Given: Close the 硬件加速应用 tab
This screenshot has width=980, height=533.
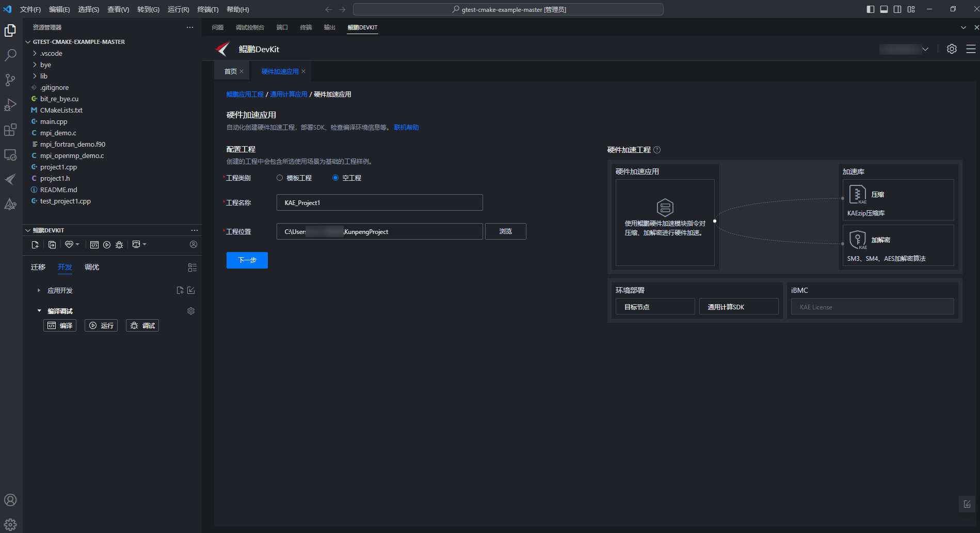Looking at the screenshot, I should [x=303, y=71].
